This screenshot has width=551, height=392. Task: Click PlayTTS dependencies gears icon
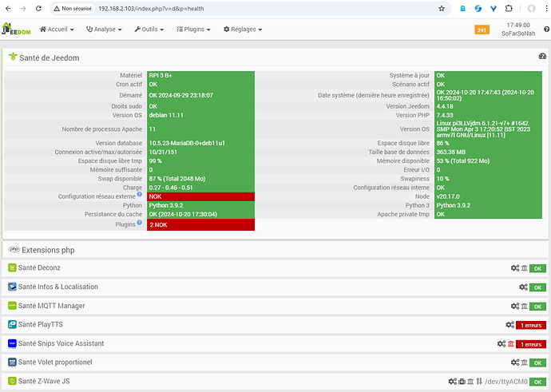(510, 325)
